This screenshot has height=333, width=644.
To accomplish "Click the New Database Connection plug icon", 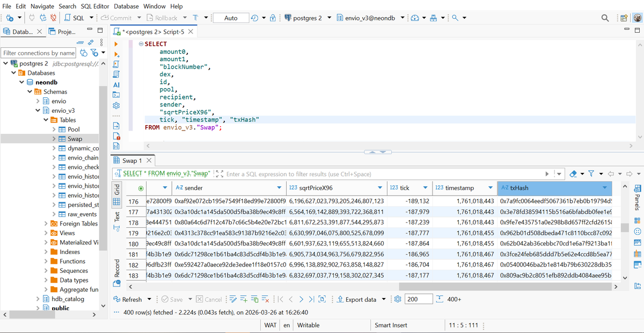I will (9, 18).
